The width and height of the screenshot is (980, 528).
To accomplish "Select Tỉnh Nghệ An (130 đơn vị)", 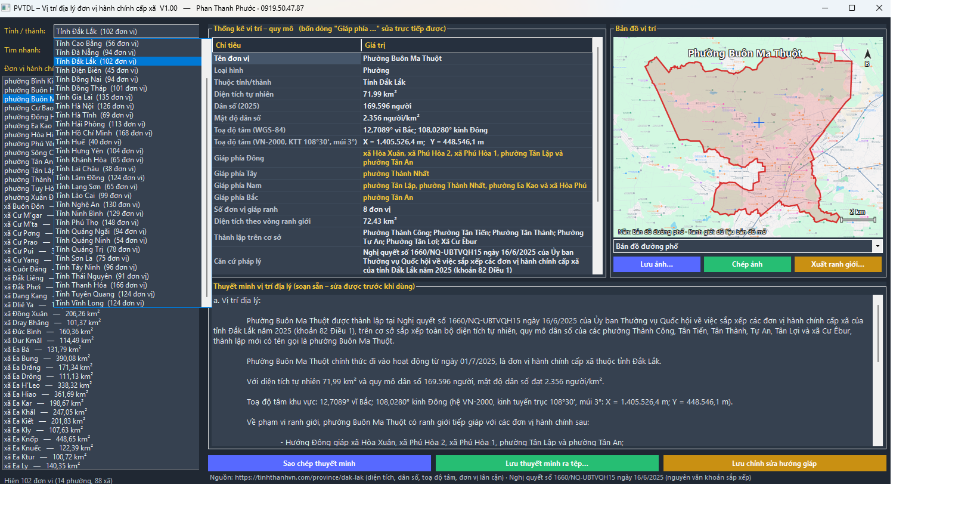I will (x=128, y=205).
